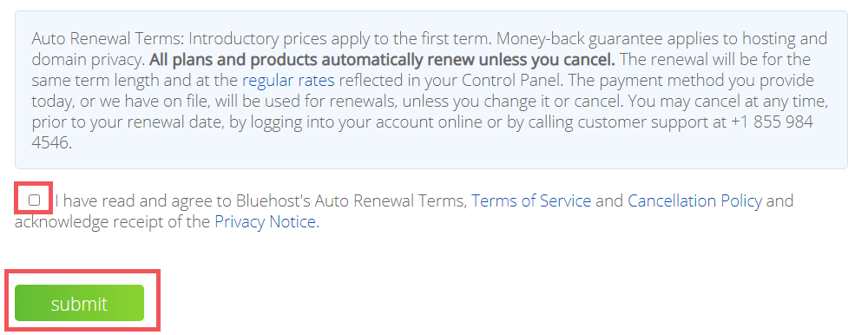
Task: Open the Privacy Notice link
Action: (x=265, y=222)
